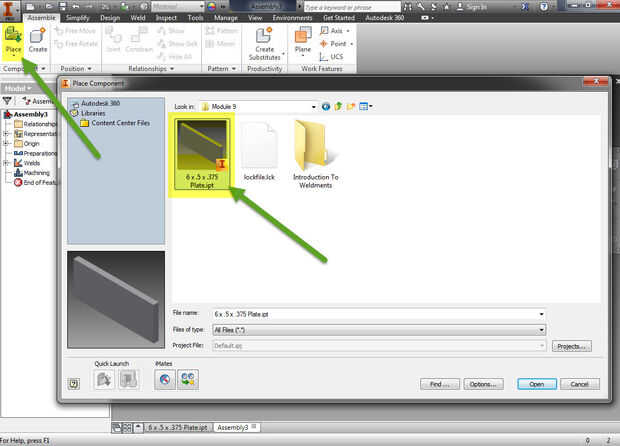
Task: Switch to 6 x .5 x .375 Plate.ipt document tab
Action: pyautogui.click(x=178, y=427)
